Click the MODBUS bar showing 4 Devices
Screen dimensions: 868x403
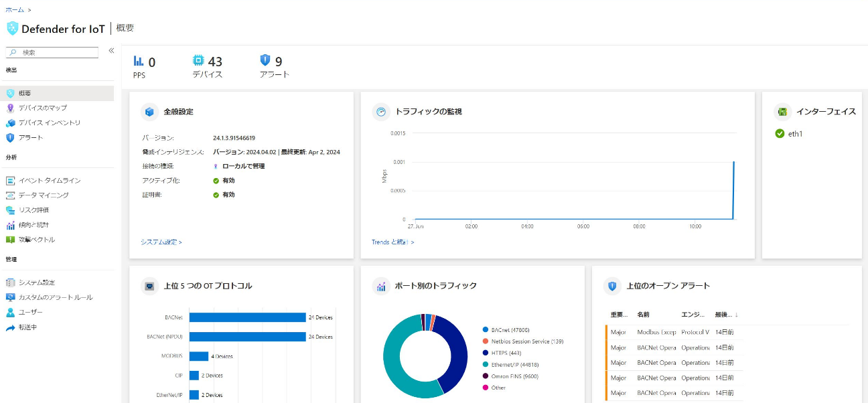[x=199, y=356]
